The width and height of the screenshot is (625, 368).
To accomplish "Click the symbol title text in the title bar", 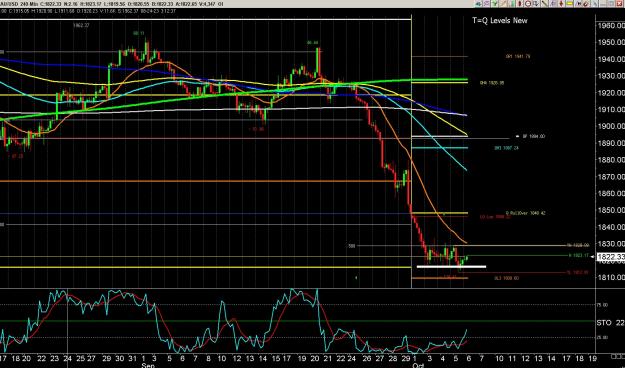I will pos(112,4).
